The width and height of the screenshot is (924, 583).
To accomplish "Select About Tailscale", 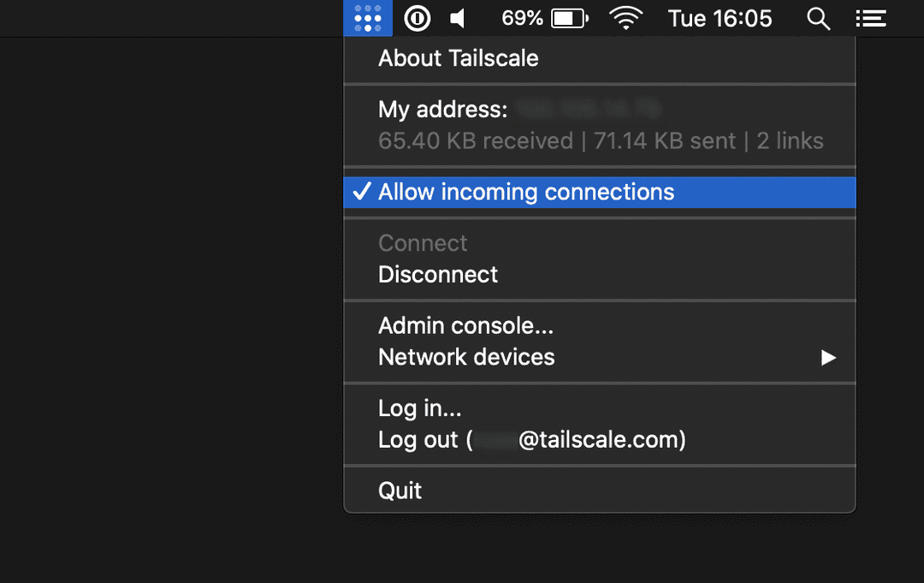I will [x=459, y=58].
